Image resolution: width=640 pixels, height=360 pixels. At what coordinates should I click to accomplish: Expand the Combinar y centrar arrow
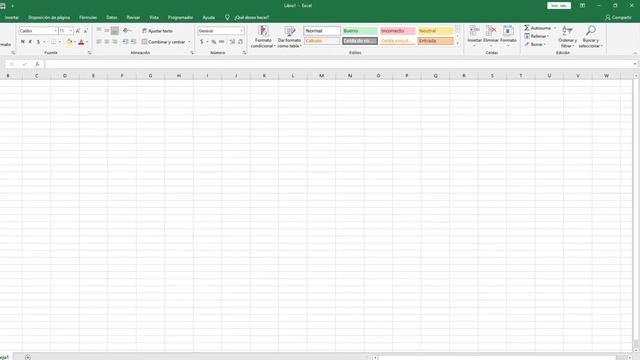point(189,42)
